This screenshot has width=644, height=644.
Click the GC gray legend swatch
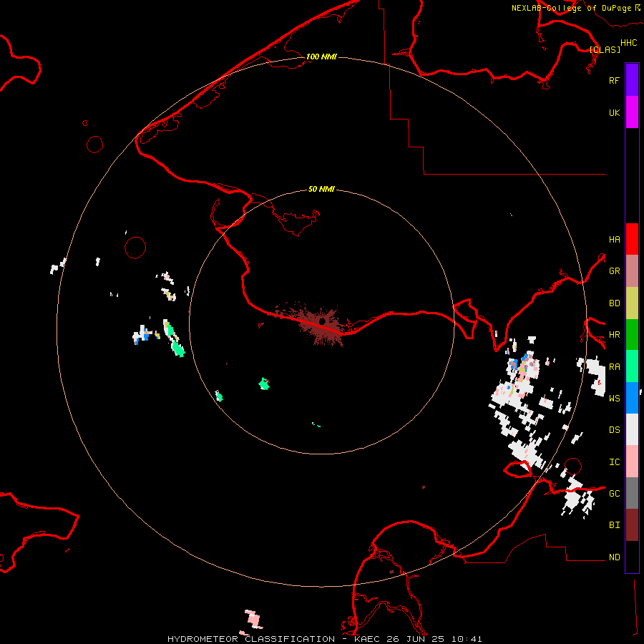pyautogui.click(x=632, y=493)
